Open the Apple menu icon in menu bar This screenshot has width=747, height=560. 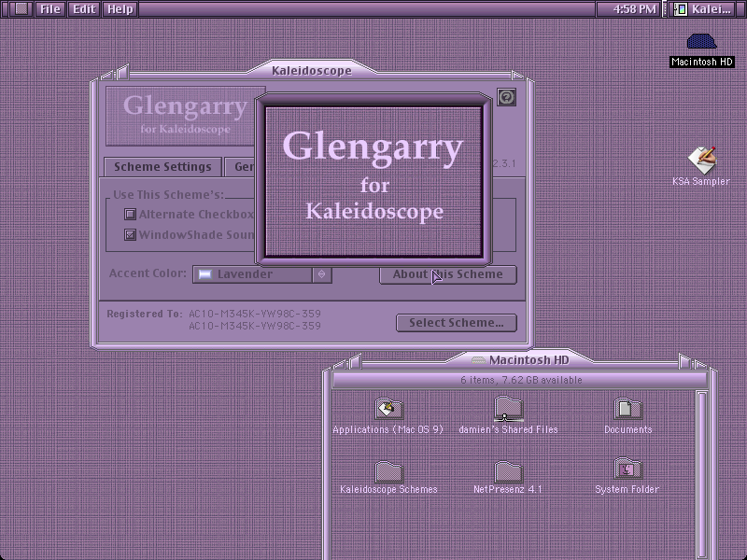pyautogui.click(x=21, y=9)
